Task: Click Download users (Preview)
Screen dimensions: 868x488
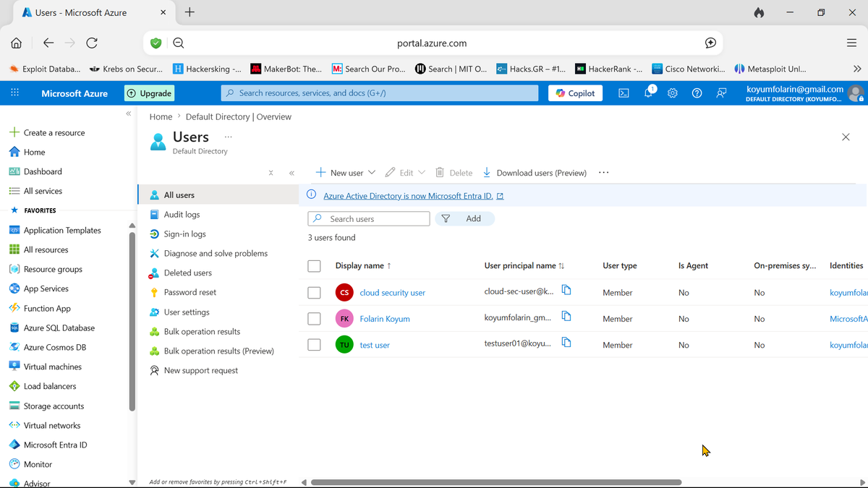Action: pyautogui.click(x=534, y=173)
